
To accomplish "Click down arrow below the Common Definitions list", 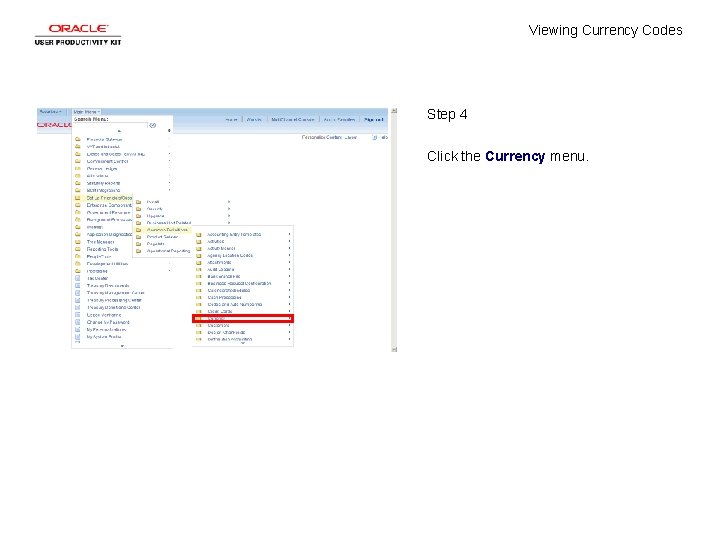I will click(243, 343).
